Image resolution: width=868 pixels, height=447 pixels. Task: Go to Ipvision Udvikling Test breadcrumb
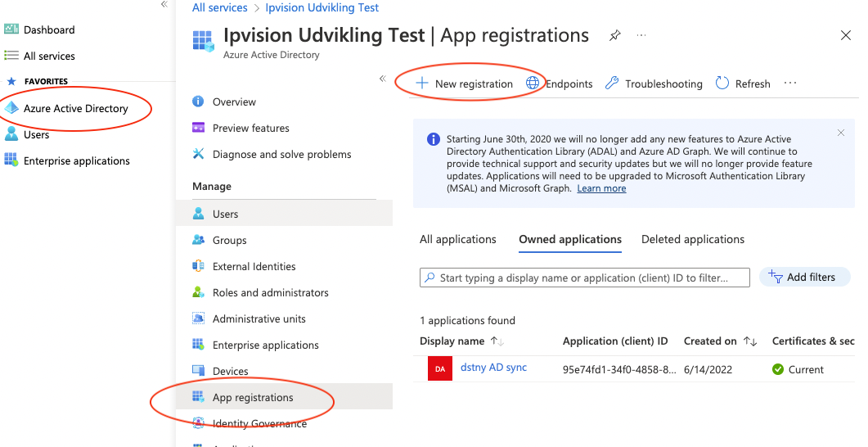[322, 7]
